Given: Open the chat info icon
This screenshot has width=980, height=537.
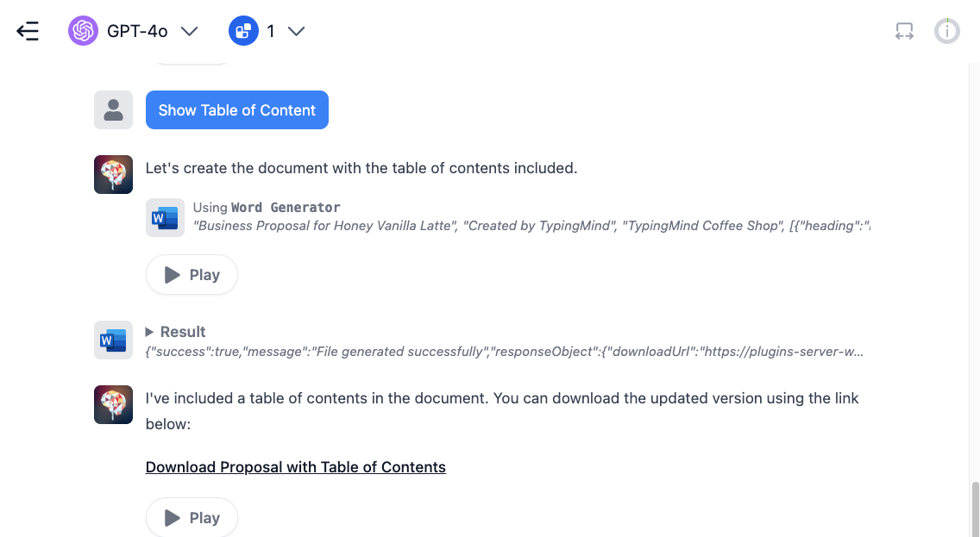Looking at the screenshot, I should 947,30.
